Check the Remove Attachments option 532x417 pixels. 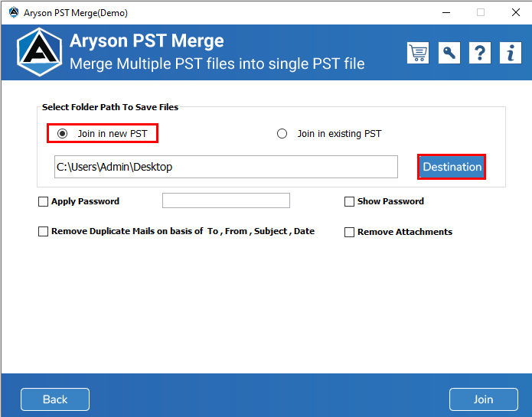(x=349, y=233)
